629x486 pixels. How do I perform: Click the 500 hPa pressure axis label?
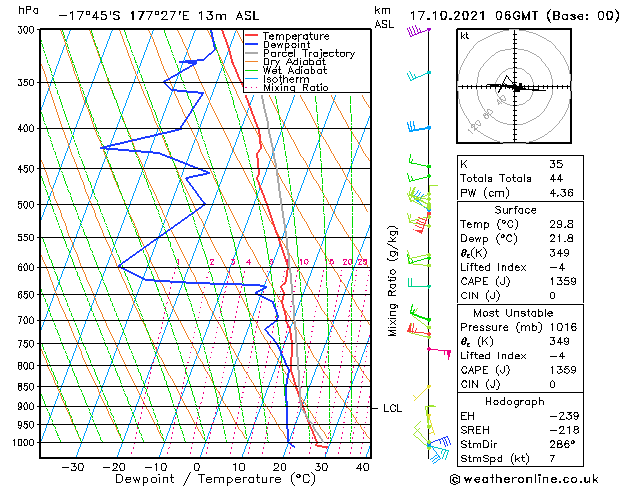point(27,205)
